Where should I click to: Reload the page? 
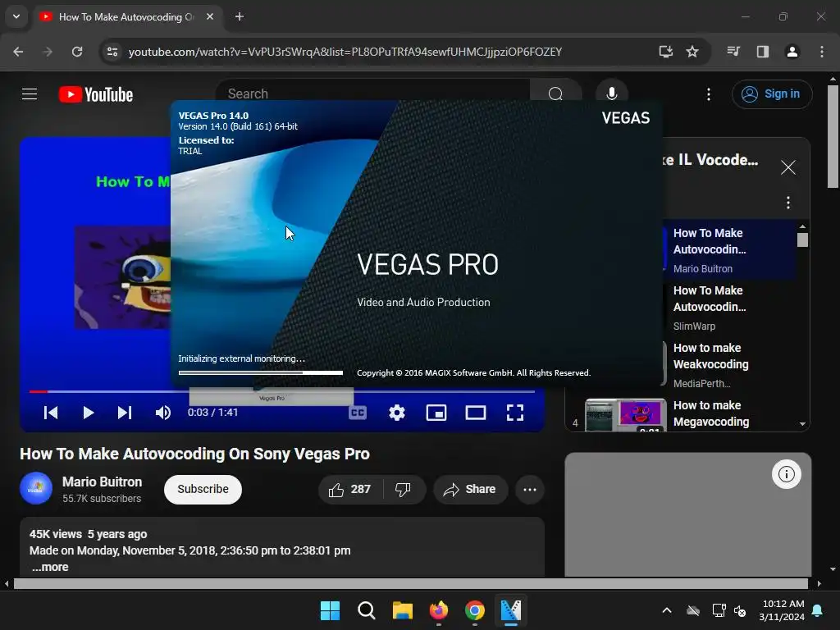[x=77, y=52]
